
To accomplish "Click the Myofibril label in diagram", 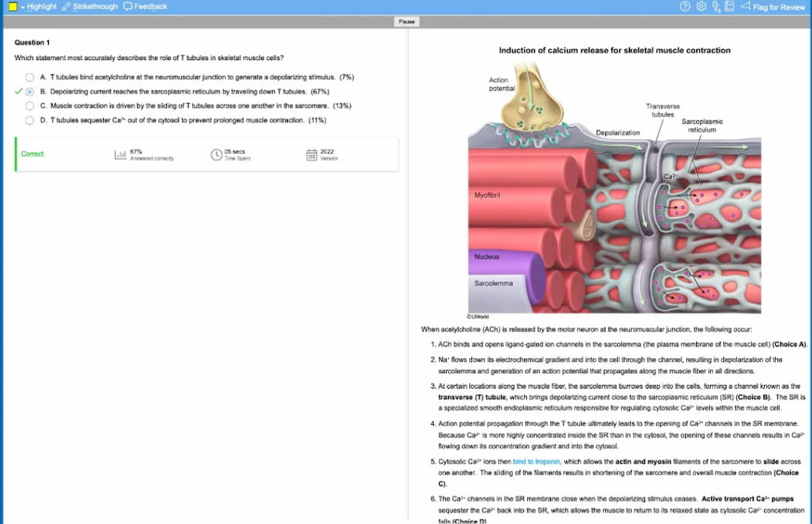I will 486,195.
